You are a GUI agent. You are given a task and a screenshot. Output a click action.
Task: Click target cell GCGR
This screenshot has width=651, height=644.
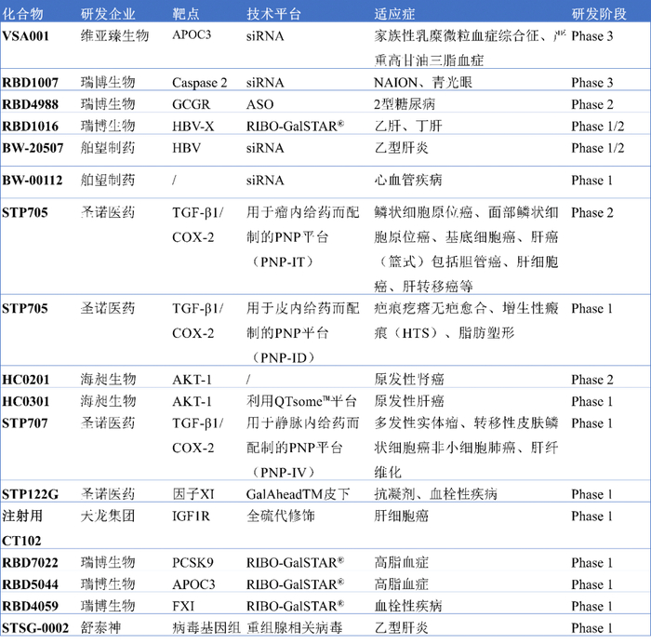[192, 104]
